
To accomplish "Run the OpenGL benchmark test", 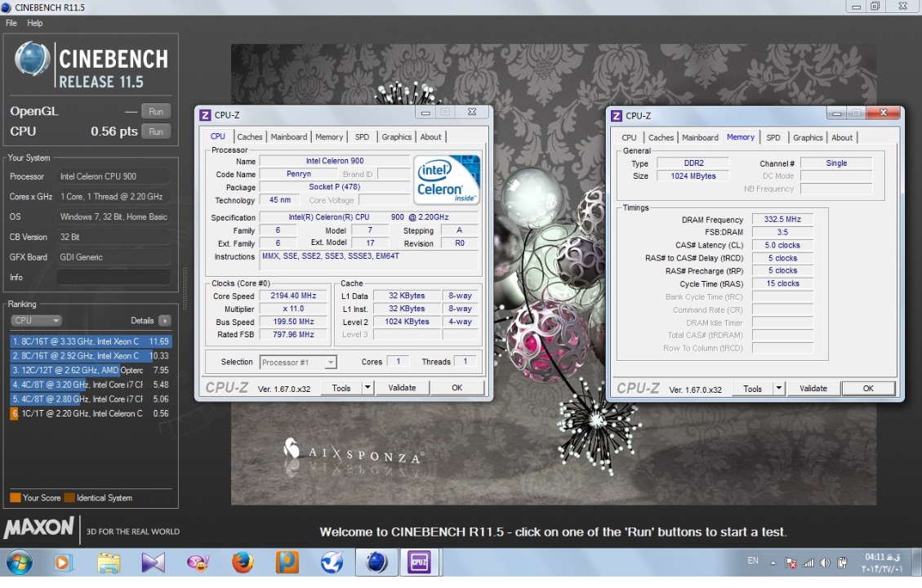I will (x=156, y=111).
